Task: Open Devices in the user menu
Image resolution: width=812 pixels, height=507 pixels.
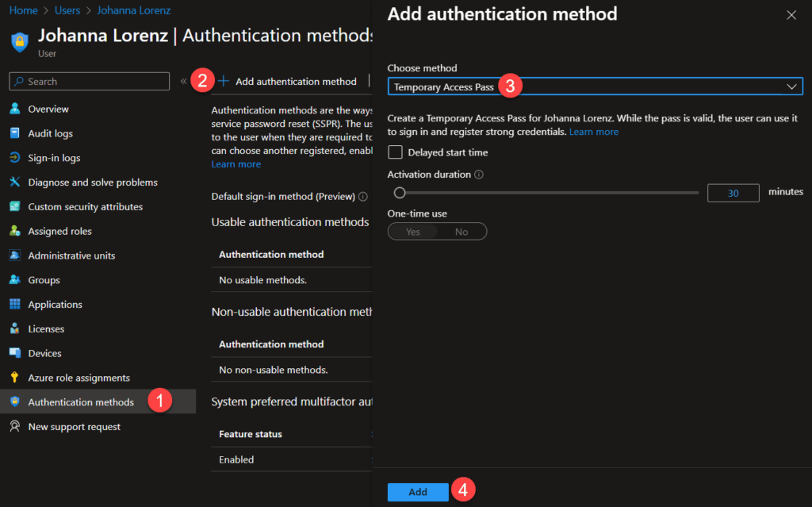Action: coord(44,353)
